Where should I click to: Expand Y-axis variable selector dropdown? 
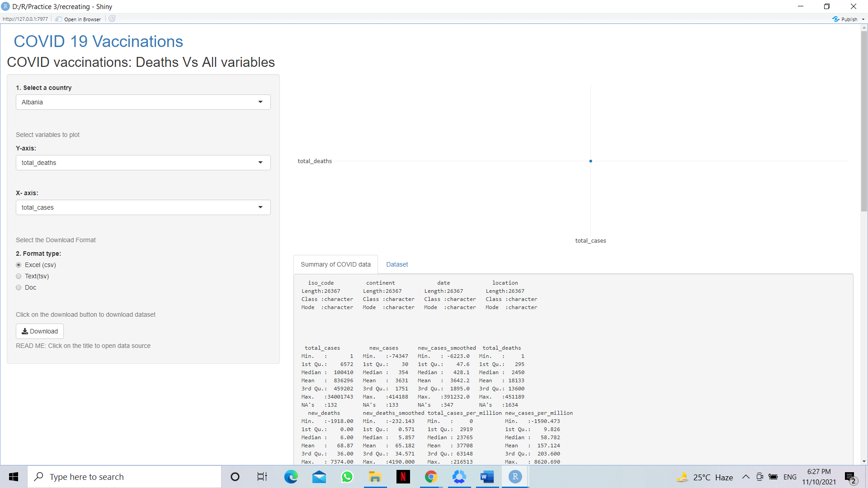coord(260,163)
